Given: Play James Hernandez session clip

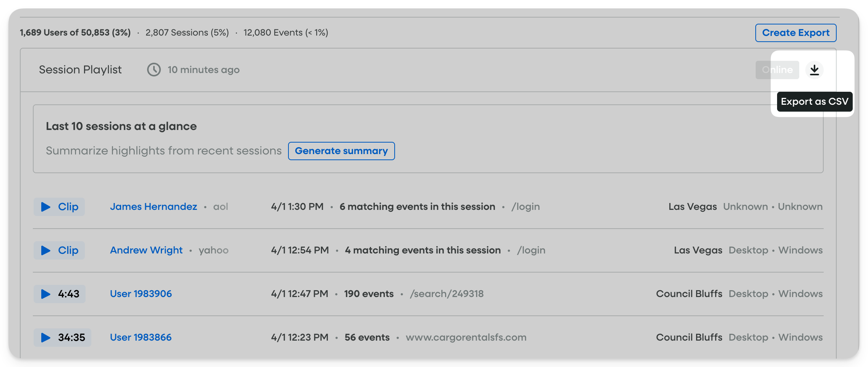Looking at the screenshot, I should coord(59,207).
